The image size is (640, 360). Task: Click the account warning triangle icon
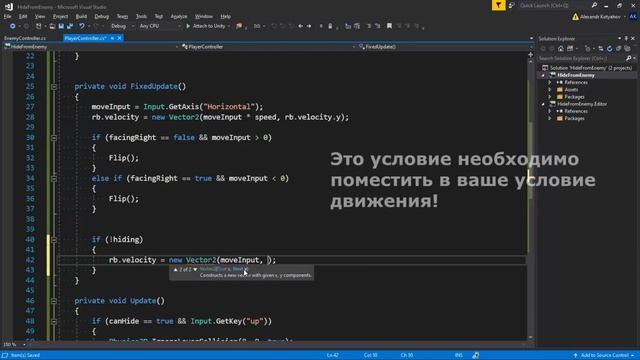click(x=576, y=17)
